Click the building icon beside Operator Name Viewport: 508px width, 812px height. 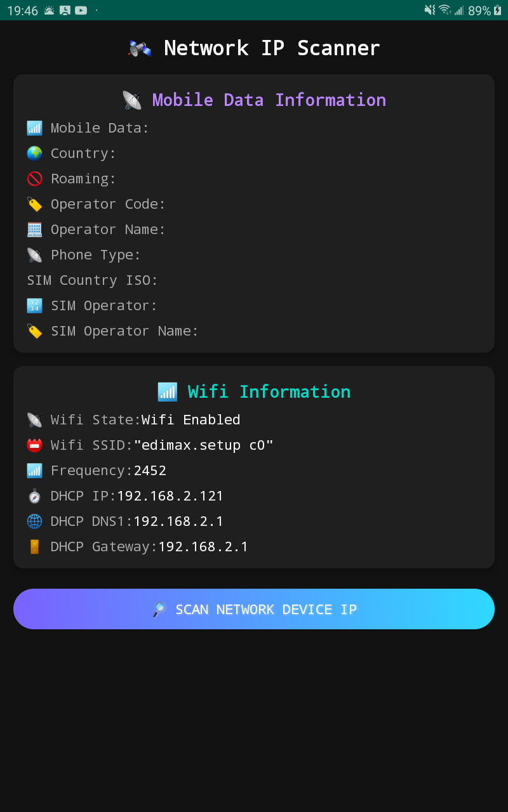pyautogui.click(x=34, y=230)
